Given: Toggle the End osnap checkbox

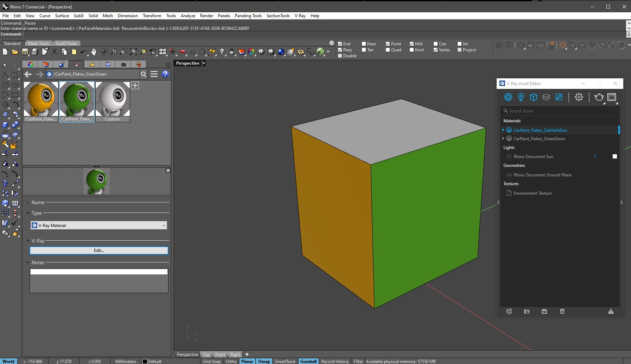Looking at the screenshot, I should (340, 44).
